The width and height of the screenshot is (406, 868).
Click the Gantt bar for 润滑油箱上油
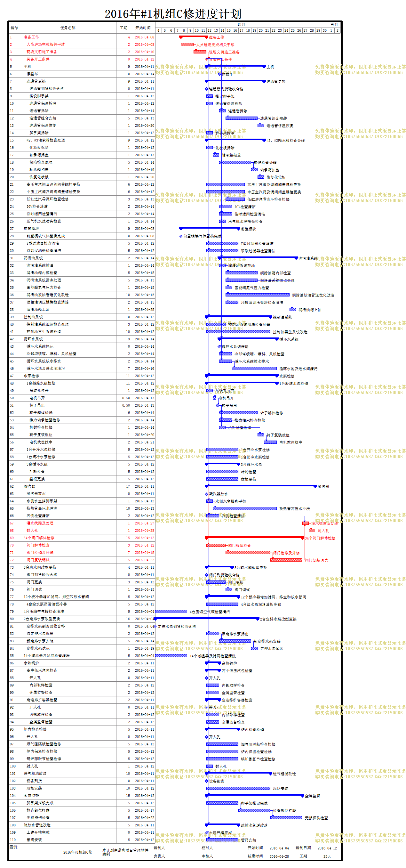point(293,310)
